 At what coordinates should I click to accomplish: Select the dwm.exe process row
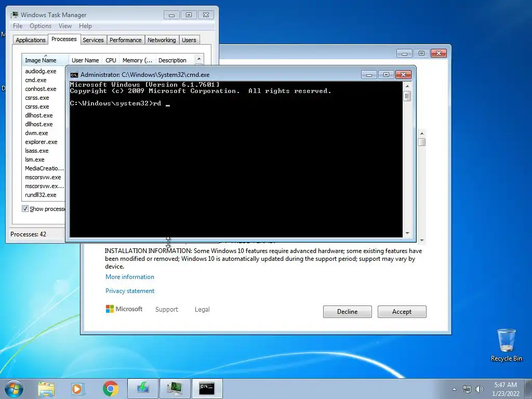pos(43,133)
